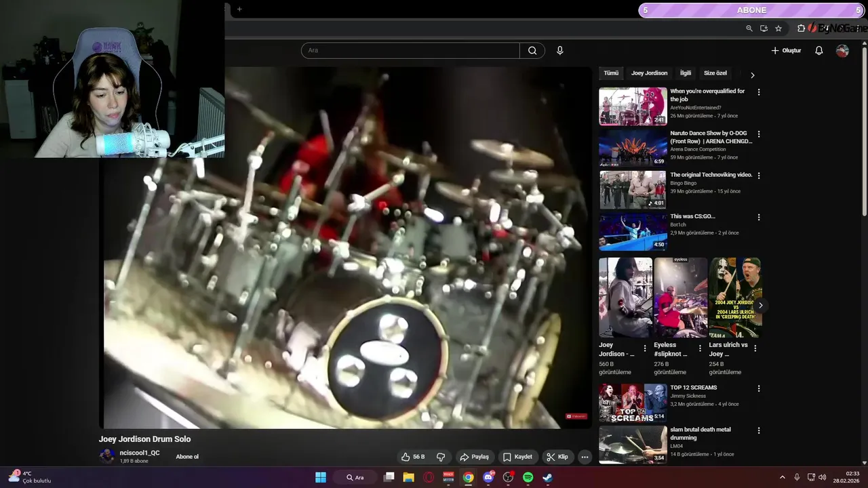868x488 pixels.
Task: Open options for "This was CS:GO" video
Action: [x=759, y=218]
